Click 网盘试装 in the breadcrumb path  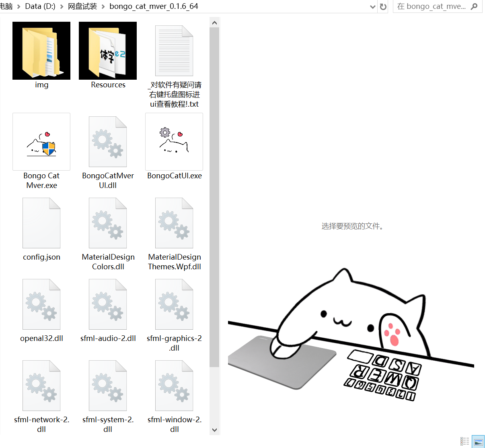click(x=82, y=6)
